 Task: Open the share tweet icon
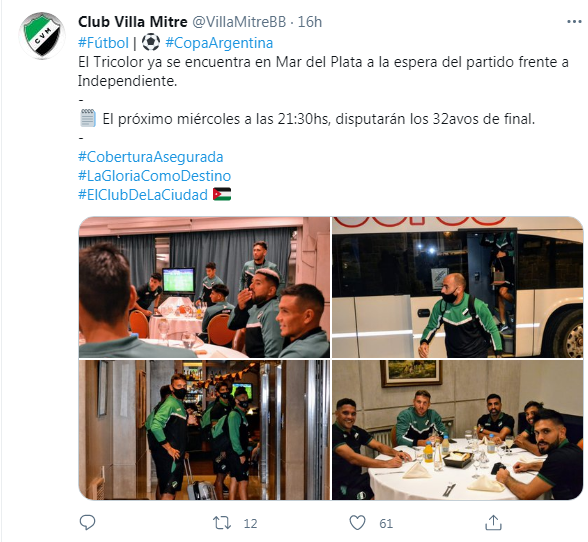(493, 522)
